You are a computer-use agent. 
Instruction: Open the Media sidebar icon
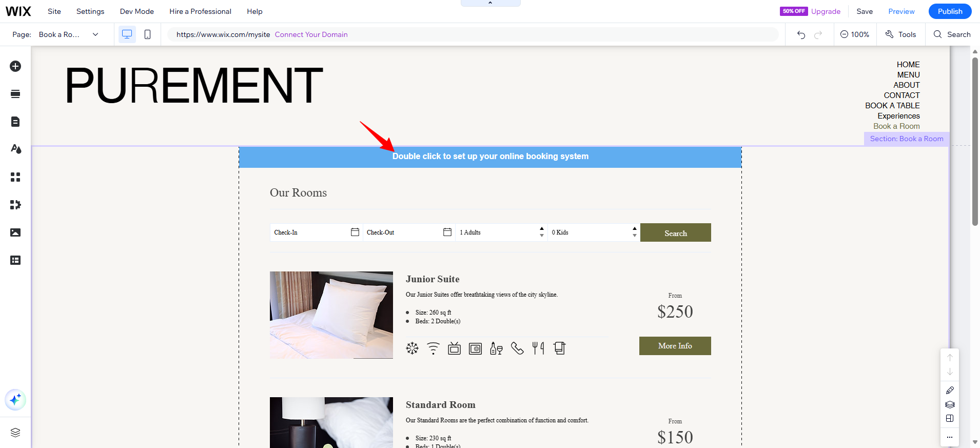[15, 232]
